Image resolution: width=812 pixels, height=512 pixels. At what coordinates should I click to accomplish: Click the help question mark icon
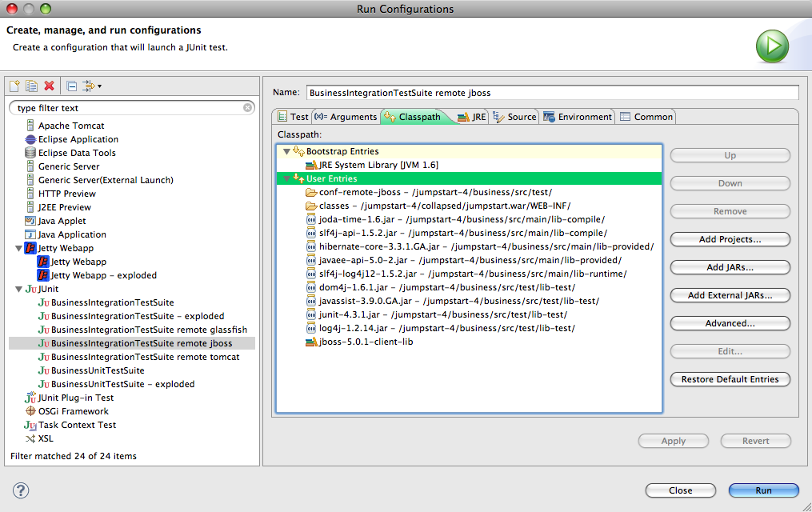21,490
